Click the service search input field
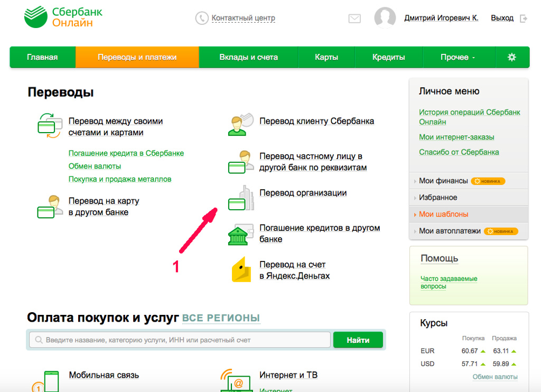Viewport: 541px width, 392px height. 180,340
